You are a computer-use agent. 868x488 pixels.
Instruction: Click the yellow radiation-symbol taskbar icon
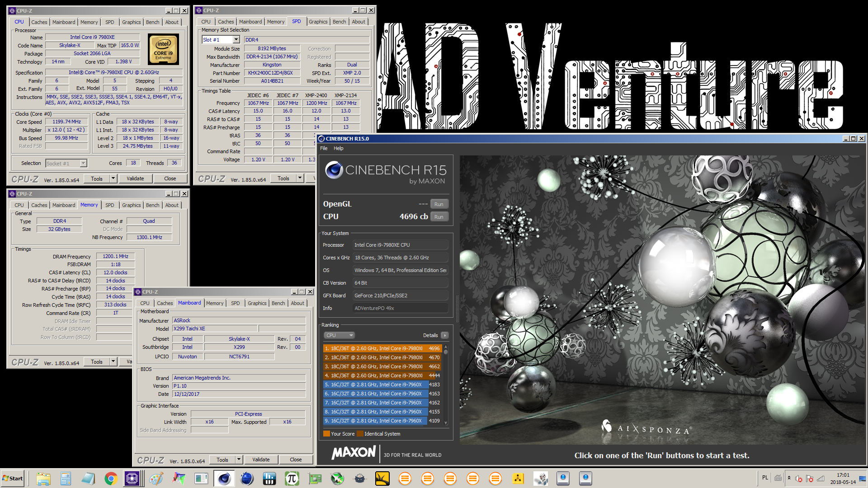518,478
